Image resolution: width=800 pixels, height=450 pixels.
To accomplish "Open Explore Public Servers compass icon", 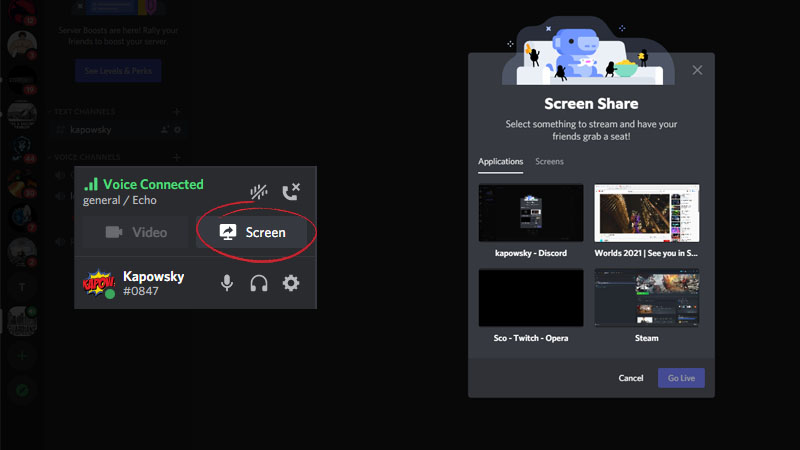I will click(x=22, y=390).
